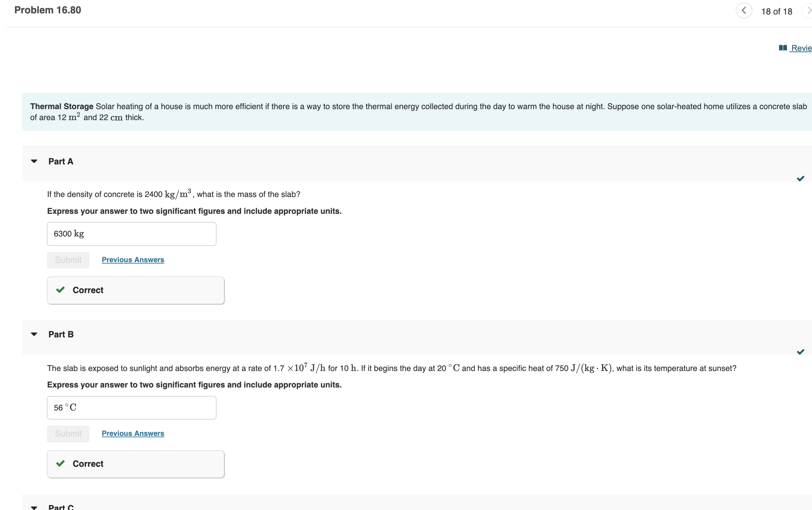Click the Part B section checkmark icon
812x510 pixels.
point(800,352)
